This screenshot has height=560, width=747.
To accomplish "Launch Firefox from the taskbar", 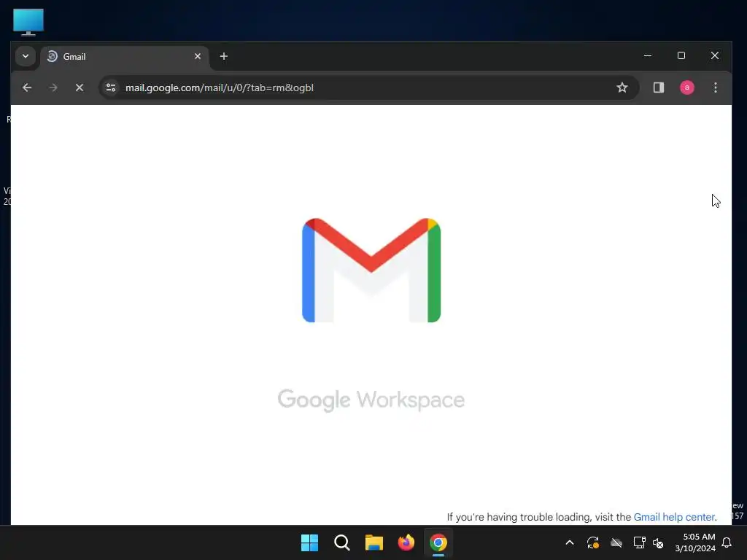I will pyautogui.click(x=406, y=542).
